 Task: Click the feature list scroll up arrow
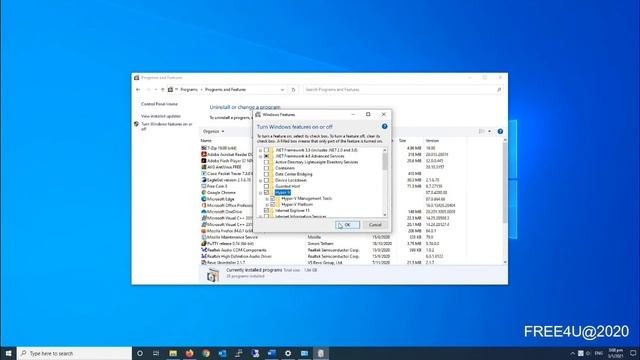pyautogui.click(x=384, y=150)
